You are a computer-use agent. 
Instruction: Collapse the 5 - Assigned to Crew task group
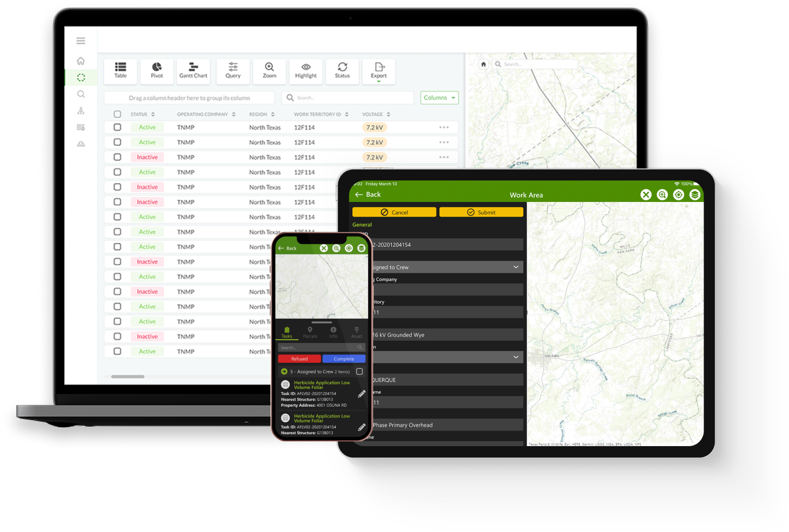(x=283, y=372)
